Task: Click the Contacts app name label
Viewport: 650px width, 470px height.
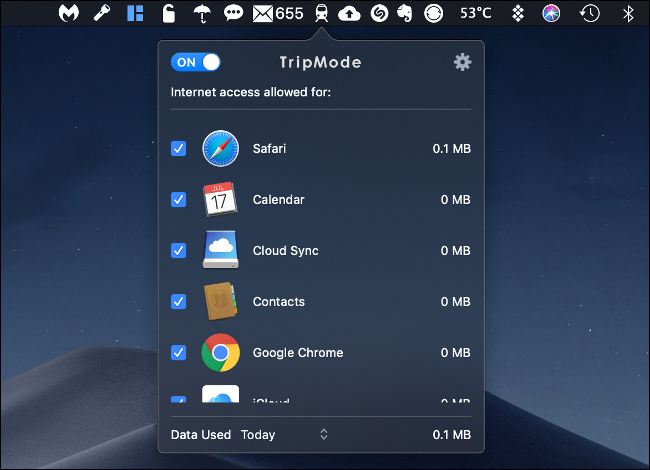Action: click(x=278, y=302)
